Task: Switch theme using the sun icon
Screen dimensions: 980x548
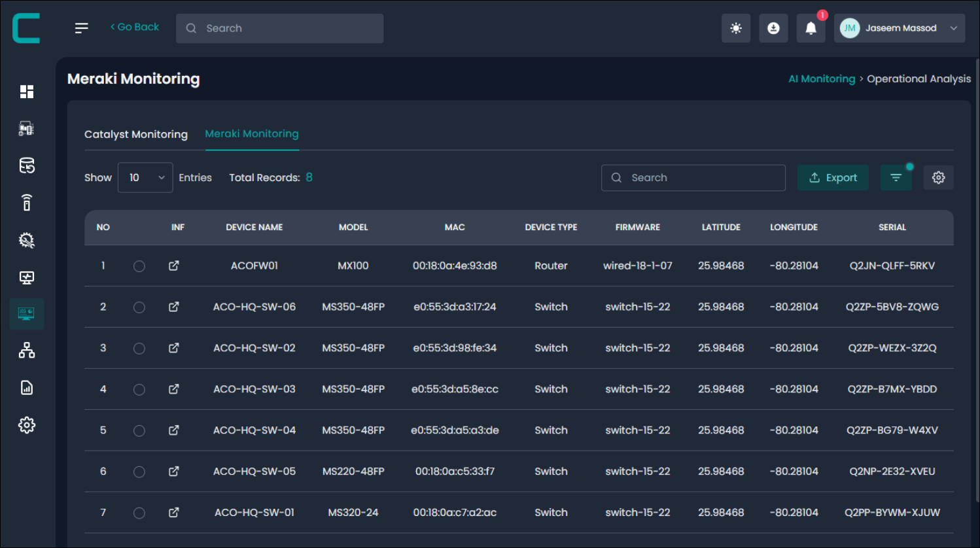Action: click(x=736, y=28)
